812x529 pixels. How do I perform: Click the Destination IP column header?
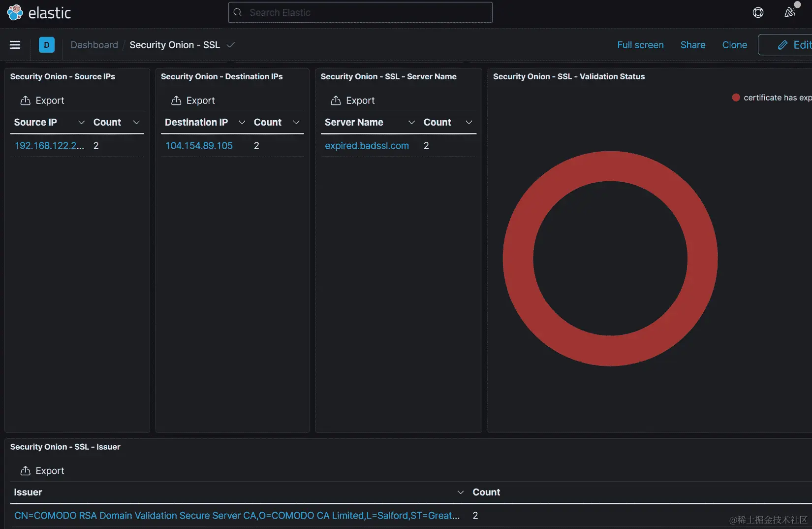[x=196, y=122]
